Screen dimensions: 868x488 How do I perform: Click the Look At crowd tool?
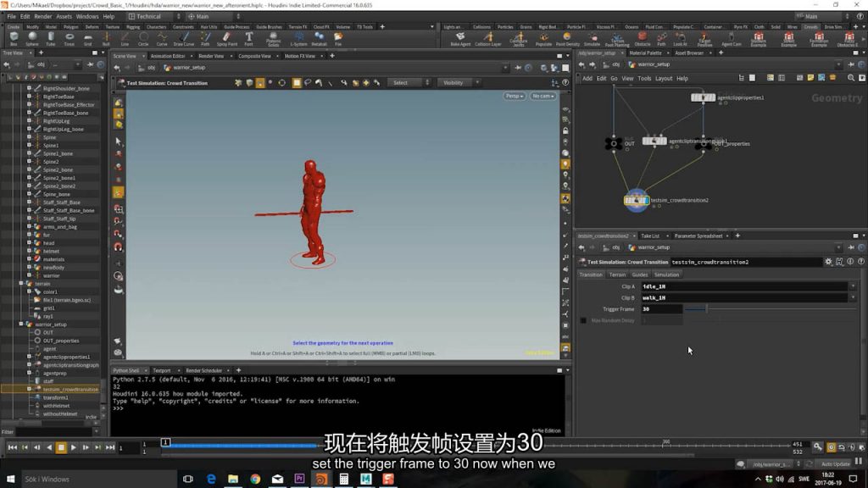[x=681, y=39]
